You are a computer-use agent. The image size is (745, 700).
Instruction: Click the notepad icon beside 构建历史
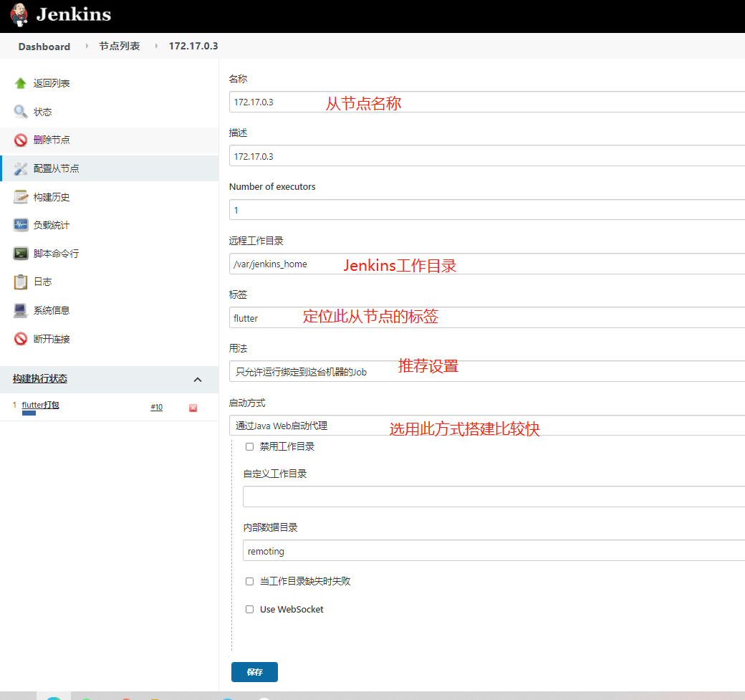[x=21, y=197]
